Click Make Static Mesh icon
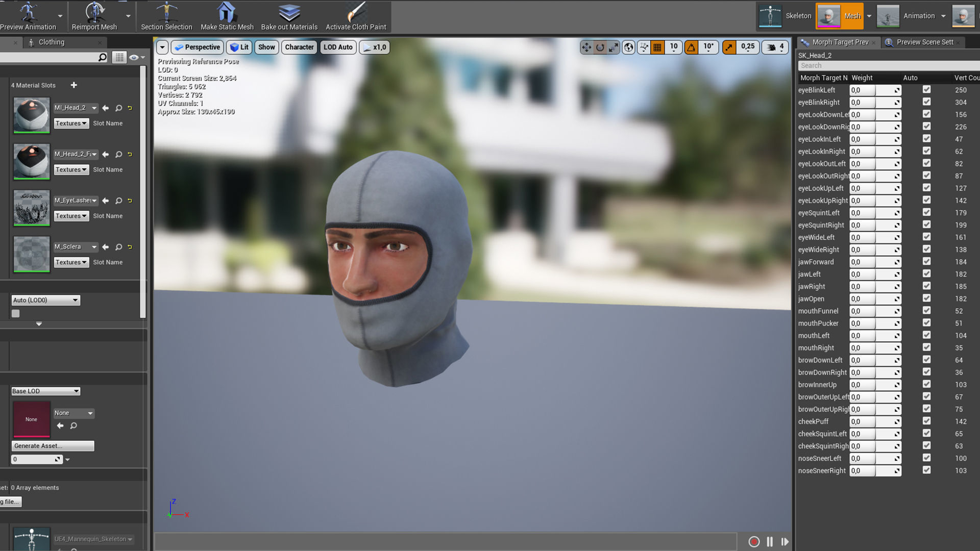 pyautogui.click(x=227, y=16)
